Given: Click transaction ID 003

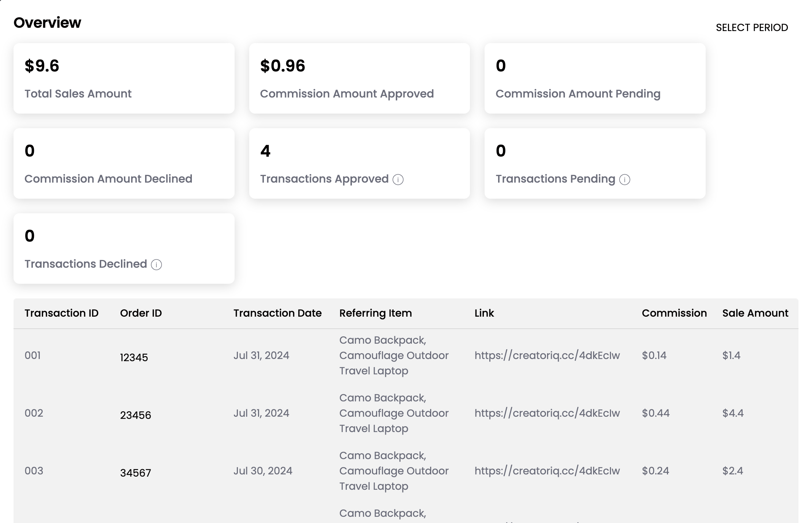Looking at the screenshot, I should (34, 471).
